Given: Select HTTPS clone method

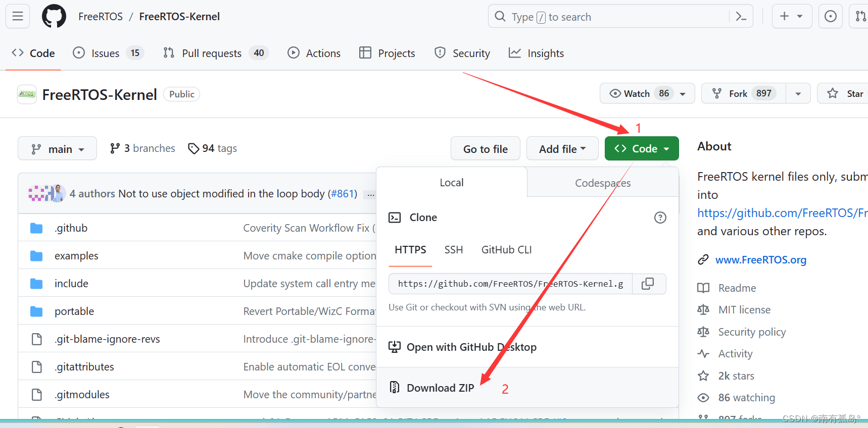Looking at the screenshot, I should [410, 250].
